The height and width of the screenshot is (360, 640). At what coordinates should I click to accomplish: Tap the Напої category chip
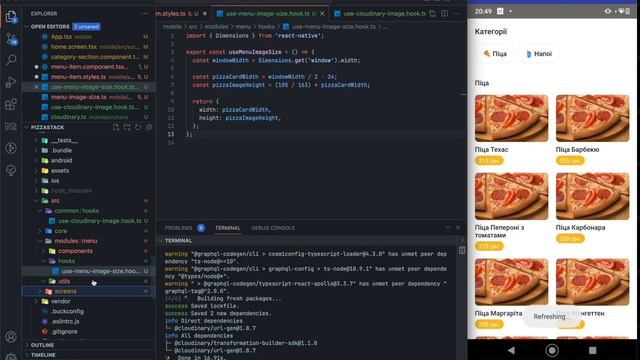click(x=539, y=53)
